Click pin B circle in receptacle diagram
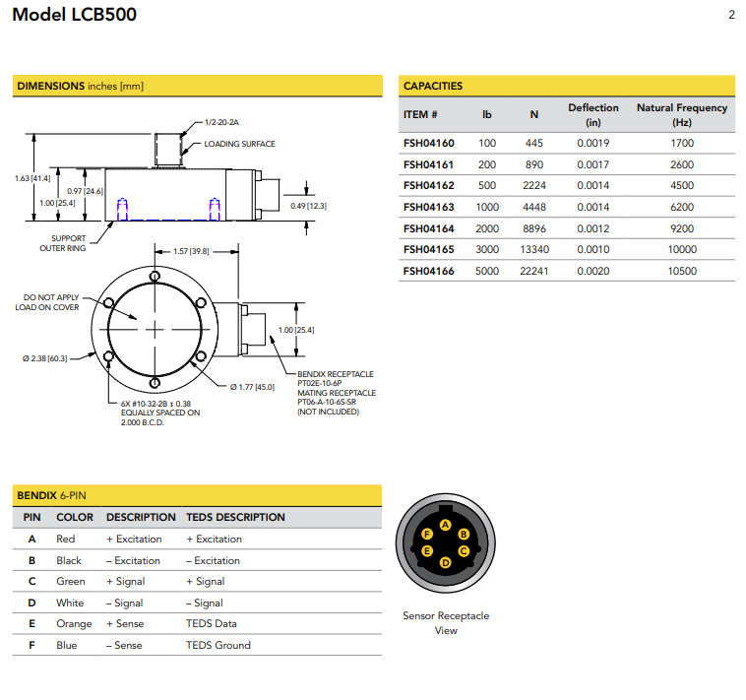Viewport: 746px width, 700px height. [x=464, y=534]
